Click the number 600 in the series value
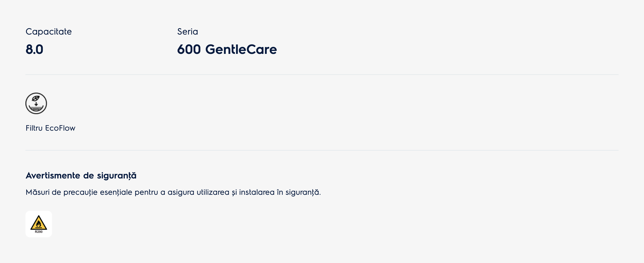The height and width of the screenshot is (263, 644). click(x=189, y=49)
